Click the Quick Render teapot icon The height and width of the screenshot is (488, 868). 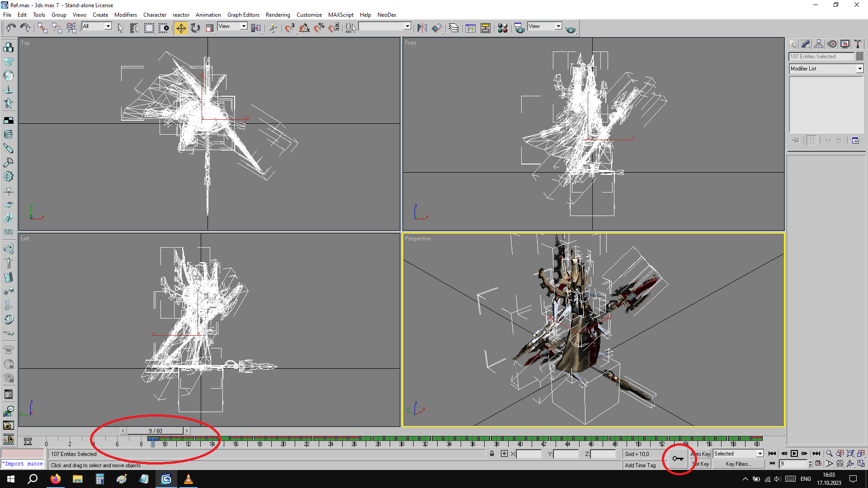571,29
